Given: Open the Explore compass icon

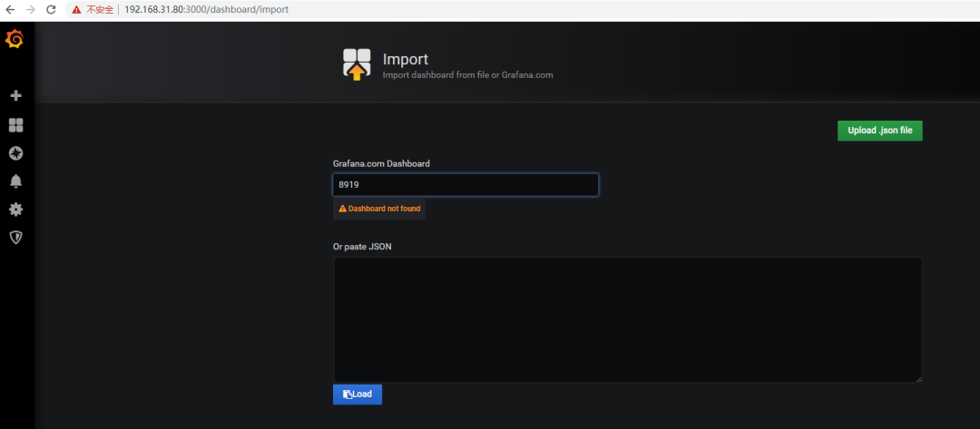Looking at the screenshot, I should 16,153.
